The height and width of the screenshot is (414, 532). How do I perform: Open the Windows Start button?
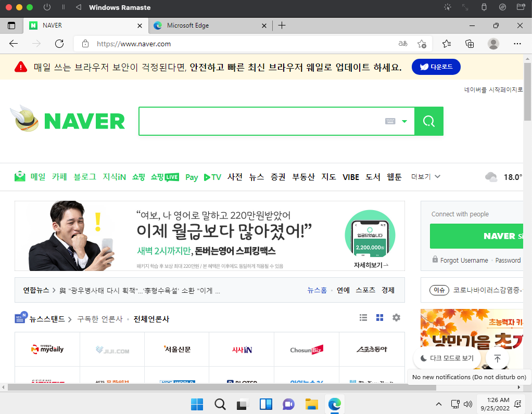click(197, 404)
